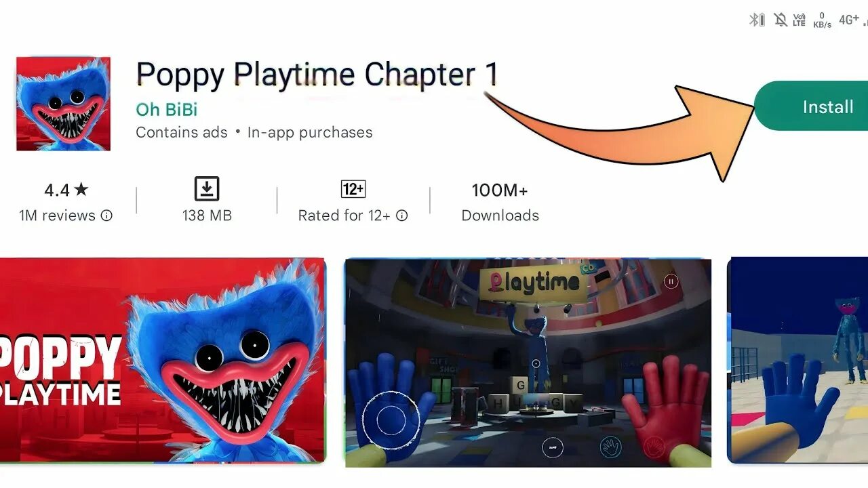Tap the 4.4 star rating

[66, 190]
